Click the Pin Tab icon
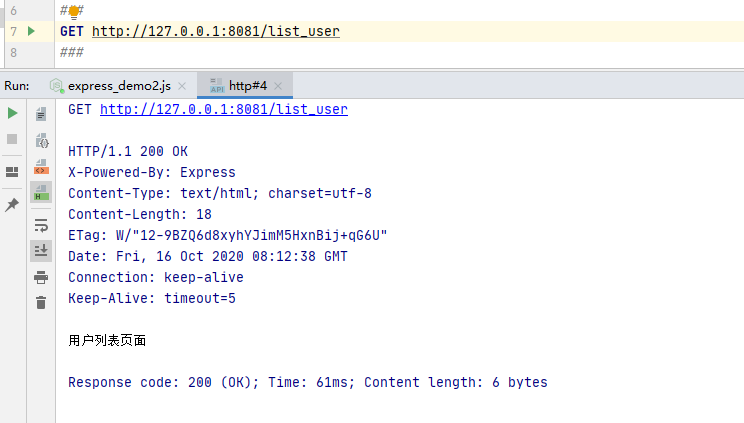Image resolution: width=744 pixels, height=423 pixels. (13, 205)
